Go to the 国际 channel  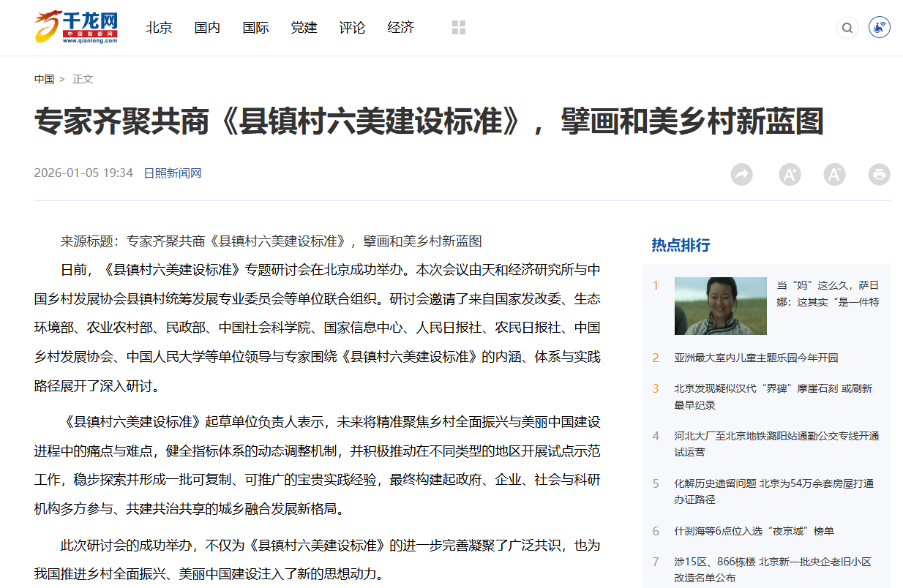tap(255, 28)
